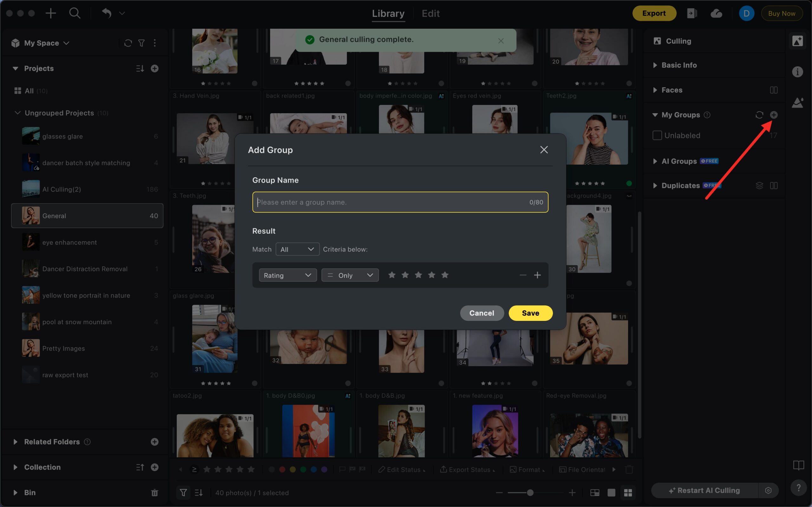The image size is (812, 507).
Task: Click Cancel in Add Group dialog
Action: 481,313
